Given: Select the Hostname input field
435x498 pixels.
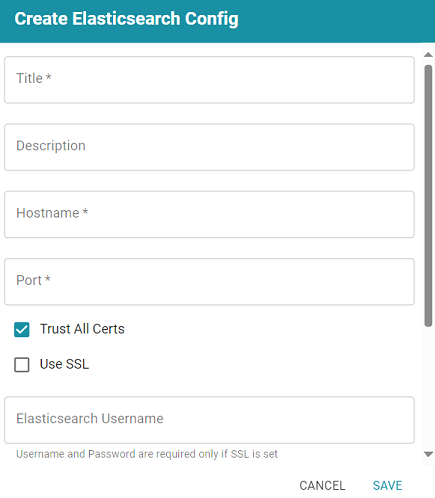Looking at the screenshot, I should click(x=209, y=215).
